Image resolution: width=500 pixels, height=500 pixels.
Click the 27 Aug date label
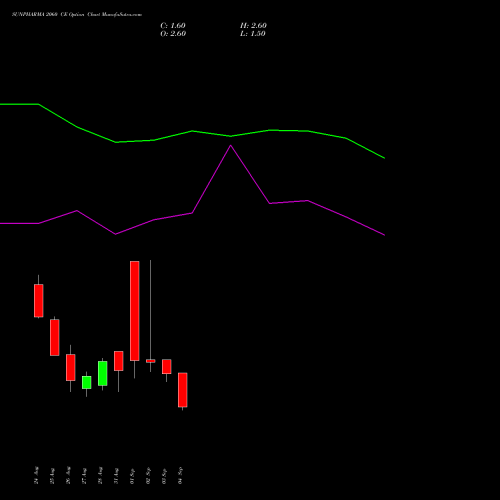tap(84, 476)
